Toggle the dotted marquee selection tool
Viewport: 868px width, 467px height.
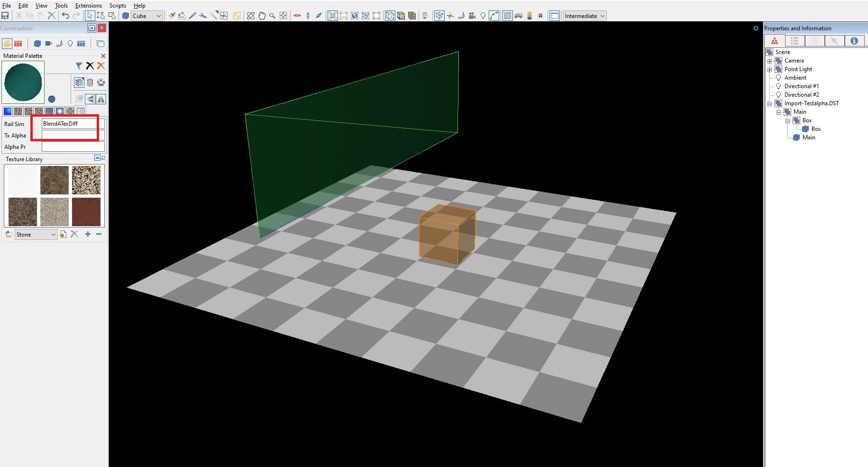click(x=112, y=16)
